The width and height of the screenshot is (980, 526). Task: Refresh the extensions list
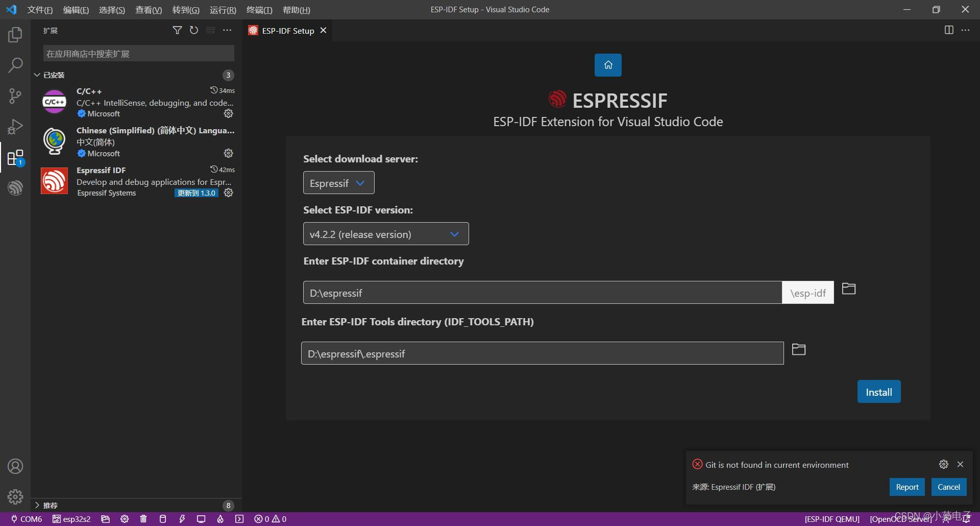click(194, 30)
